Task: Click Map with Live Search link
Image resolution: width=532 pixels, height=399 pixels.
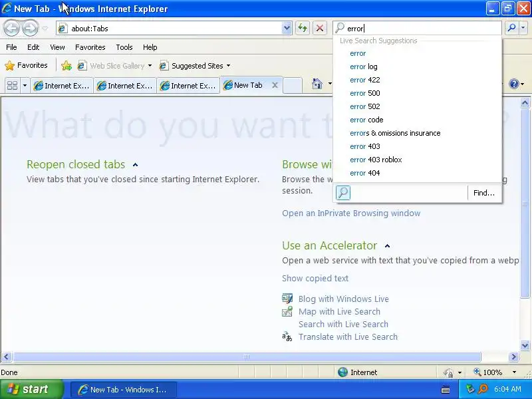Action: click(339, 311)
